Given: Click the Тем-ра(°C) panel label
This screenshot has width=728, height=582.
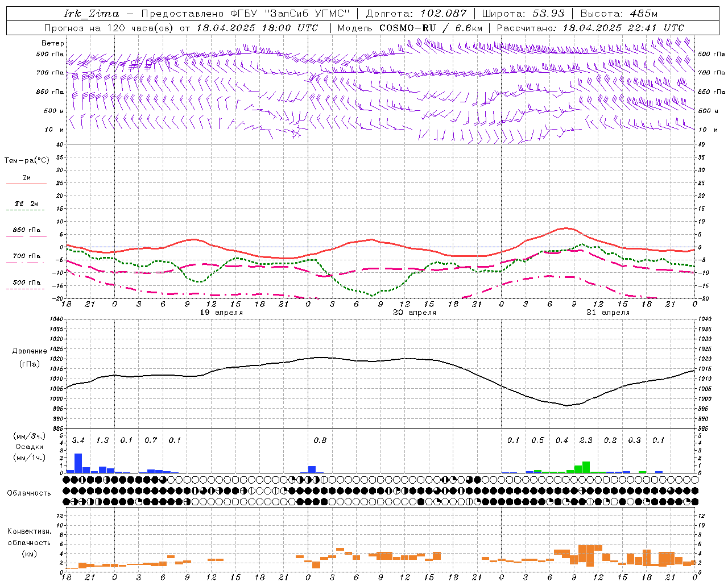Looking at the screenshot, I should [27, 161].
